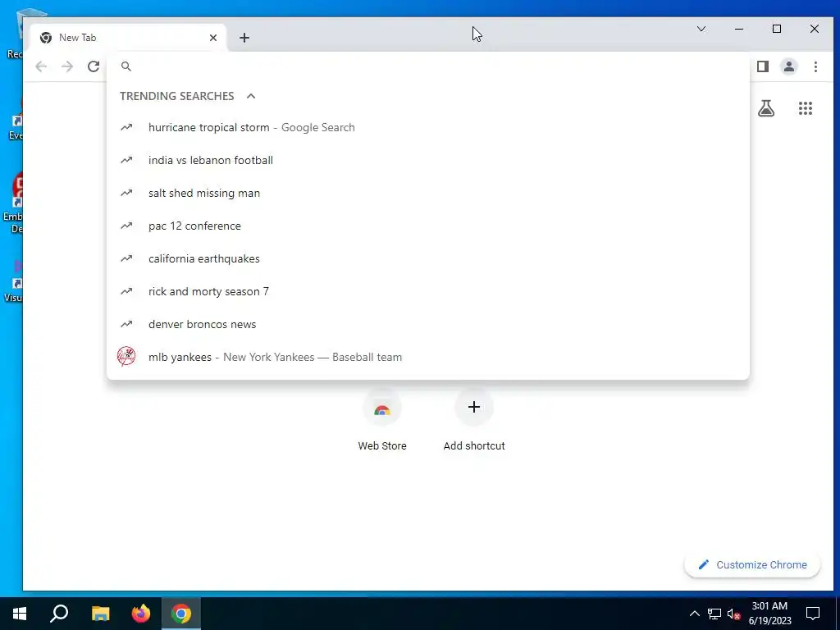Open the profile avatar icon

[x=789, y=66]
